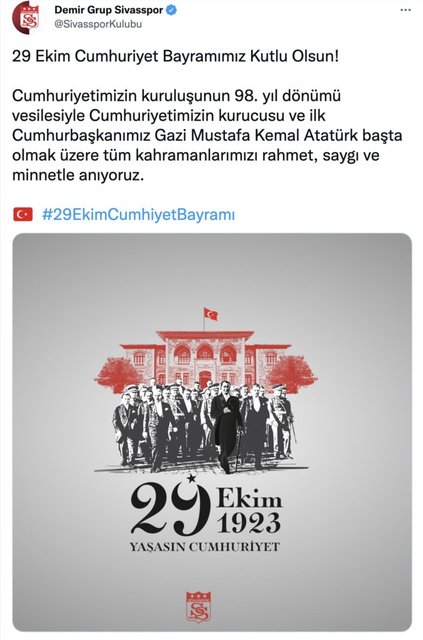
Task: Click the Sivasspor crest at image bottom
Action: (198, 607)
